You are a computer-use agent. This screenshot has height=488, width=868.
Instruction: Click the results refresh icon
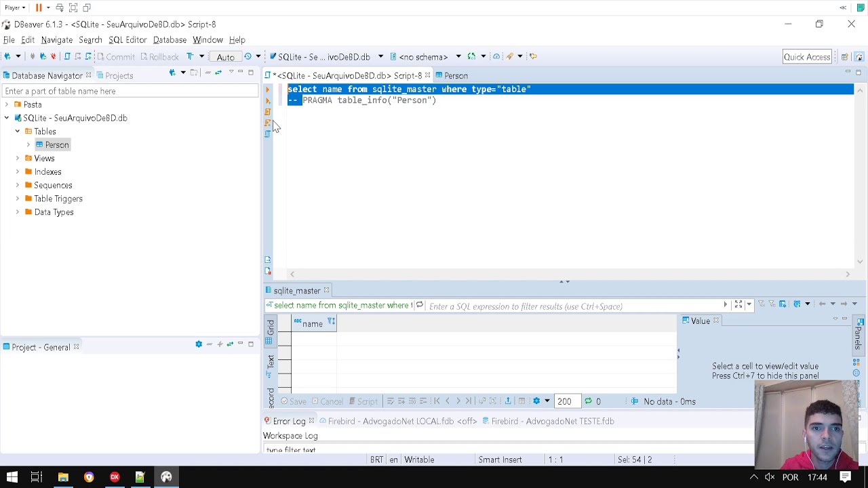coord(588,402)
